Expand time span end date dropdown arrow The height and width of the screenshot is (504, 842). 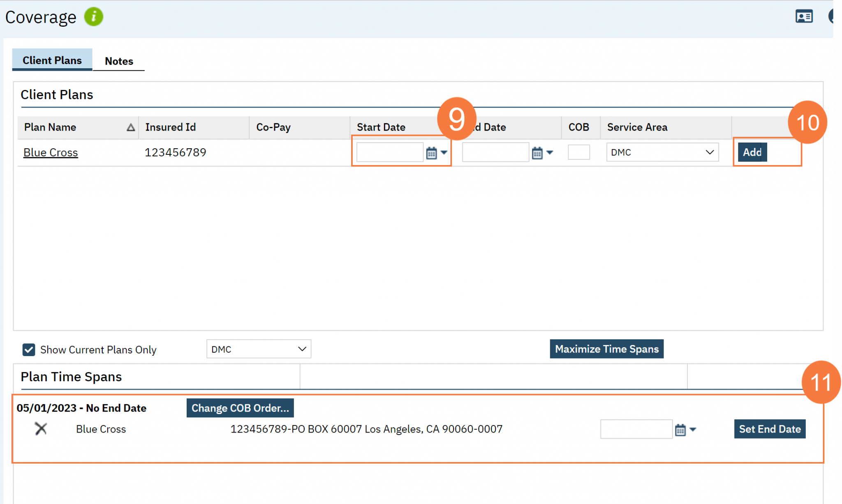point(693,430)
